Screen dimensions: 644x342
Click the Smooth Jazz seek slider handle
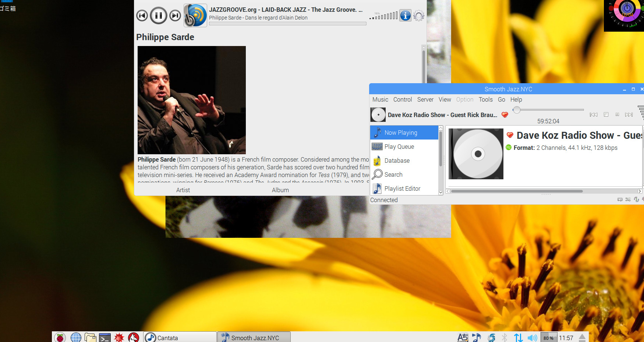pyautogui.click(x=517, y=110)
